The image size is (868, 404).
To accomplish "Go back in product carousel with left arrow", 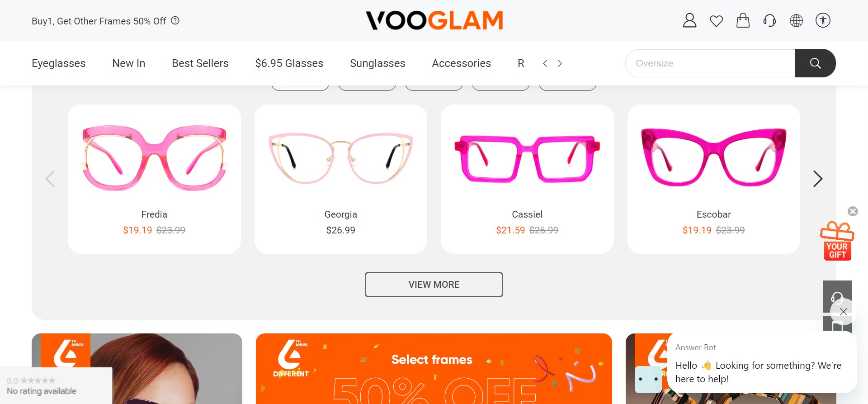I will click(50, 179).
